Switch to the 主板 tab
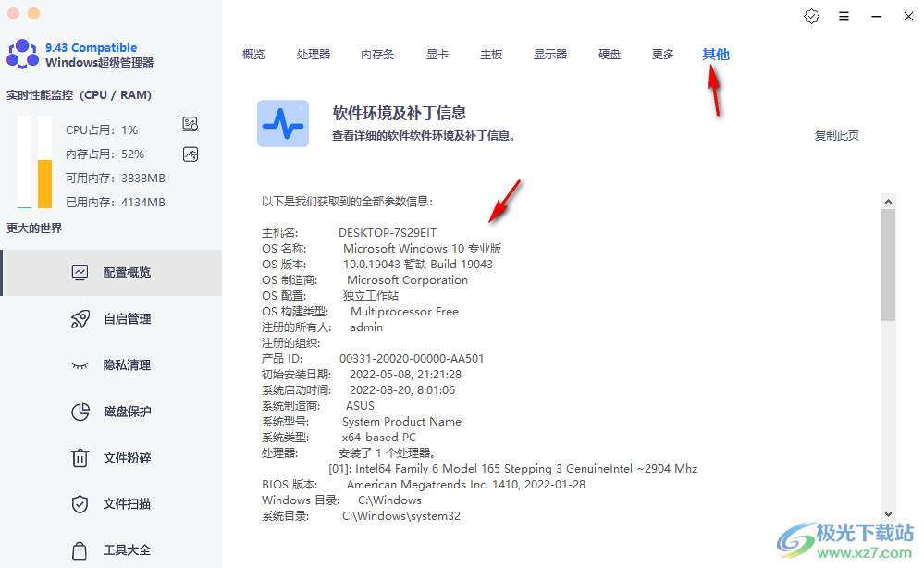 click(491, 55)
